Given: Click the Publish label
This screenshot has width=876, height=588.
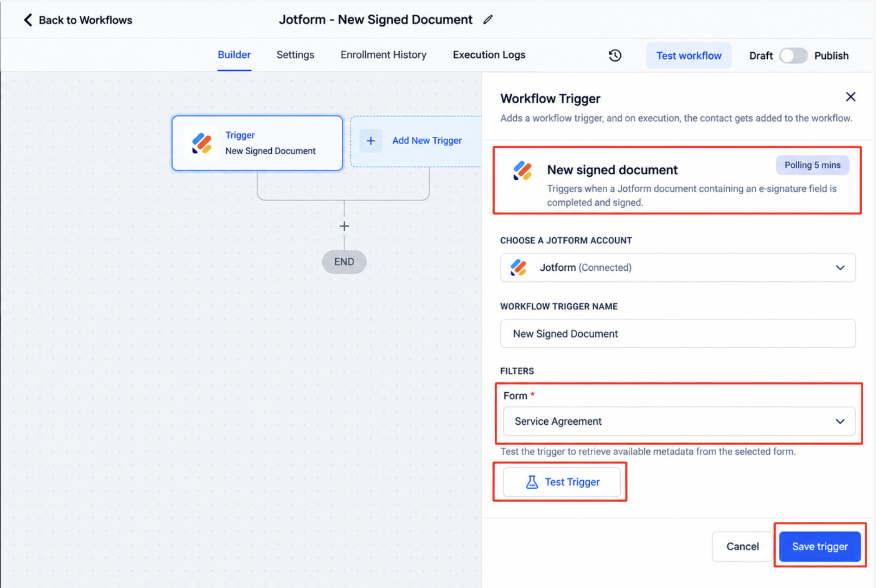Looking at the screenshot, I should (831, 56).
